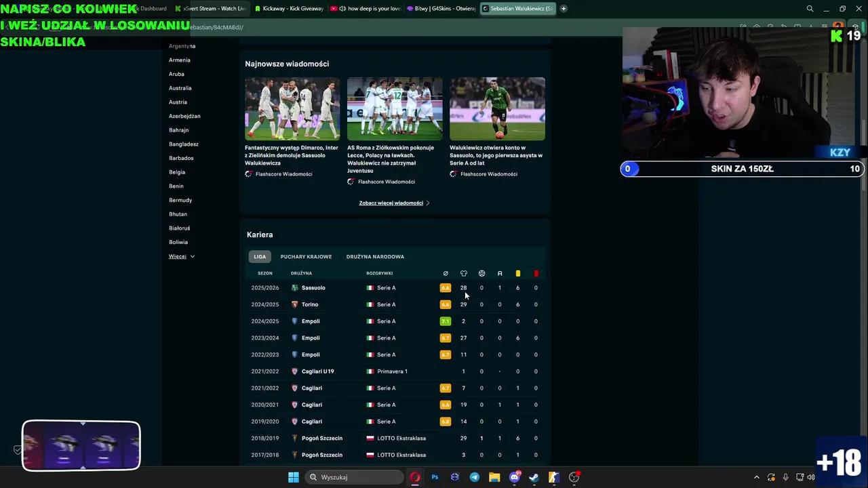This screenshot has height=488, width=868.
Task: Switch to Drużyna Narodowa tab
Action: tap(375, 257)
